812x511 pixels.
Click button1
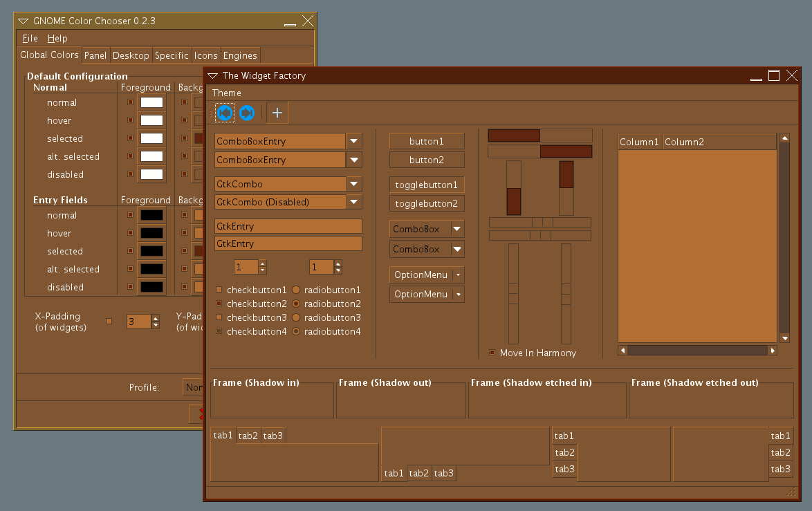(x=427, y=141)
